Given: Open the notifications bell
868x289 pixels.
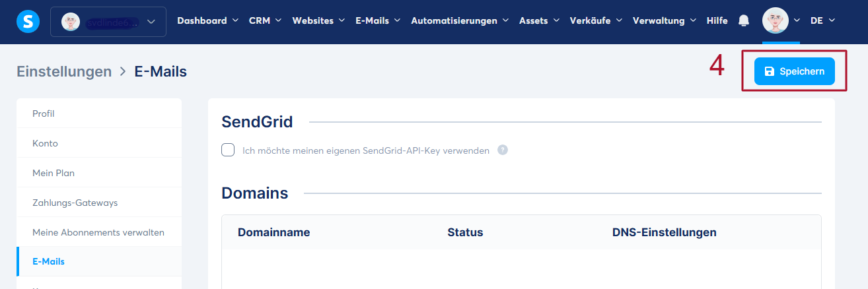Looking at the screenshot, I should click(744, 21).
